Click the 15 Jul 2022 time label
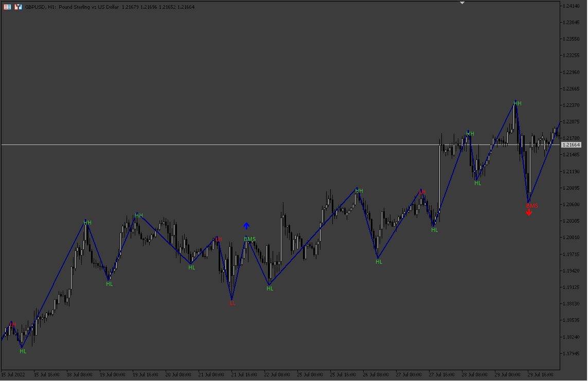The width and height of the screenshot is (588, 381). coord(13,375)
